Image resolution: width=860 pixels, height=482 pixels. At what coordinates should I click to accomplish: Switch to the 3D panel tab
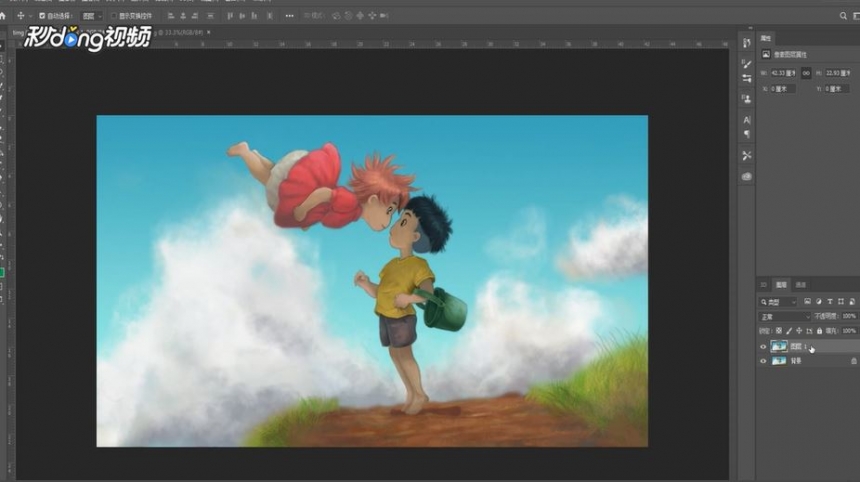tap(763, 285)
